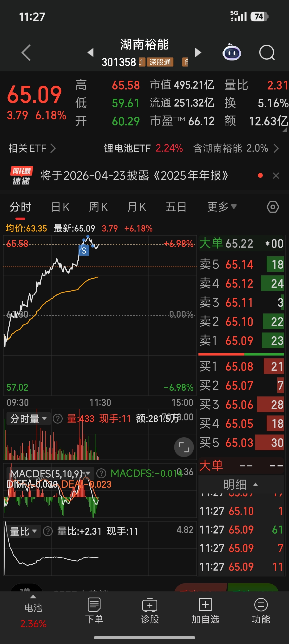Switch to 五日 tab

click(x=176, y=207)
